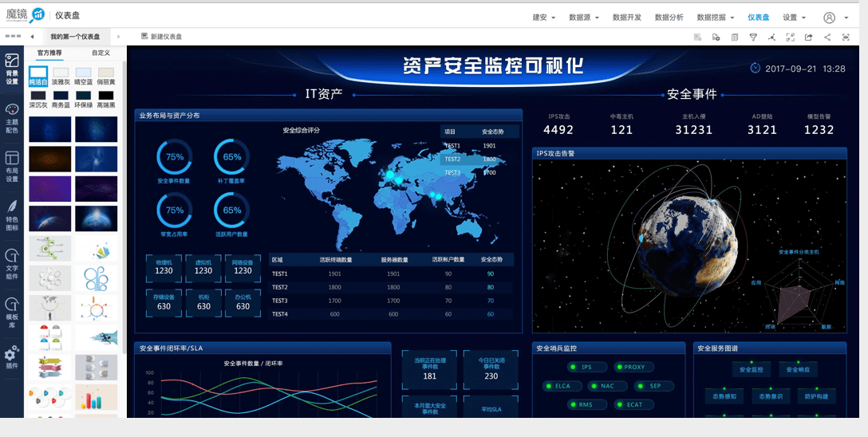Click the fullscreen icon in the toolbar
The width and height of the screenshot is (868, 437).
click(x=790, y=37)
